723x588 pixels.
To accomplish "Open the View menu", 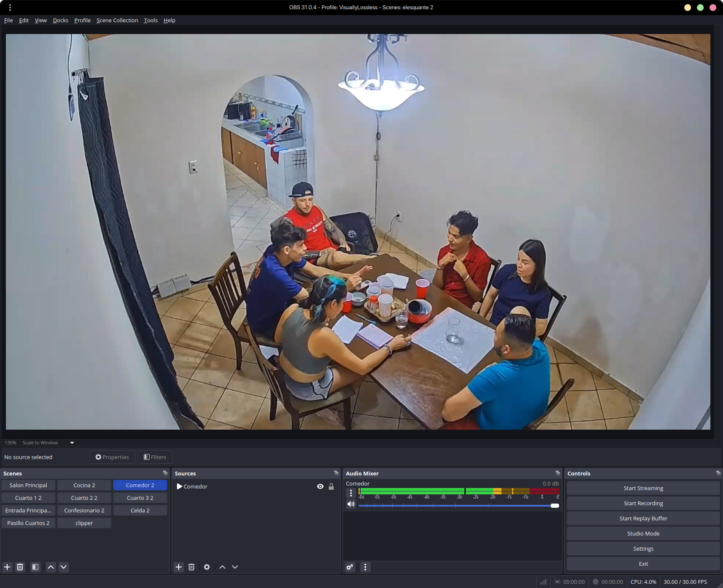I will [41, 20].
